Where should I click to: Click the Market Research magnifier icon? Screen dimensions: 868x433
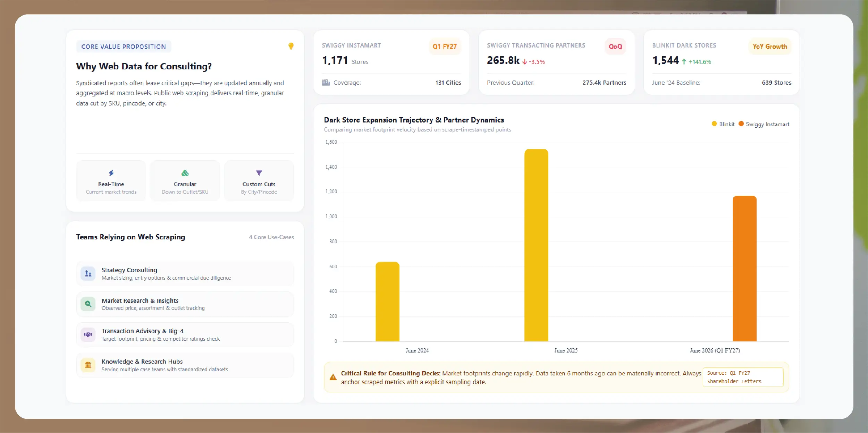[x=88, y=304]
